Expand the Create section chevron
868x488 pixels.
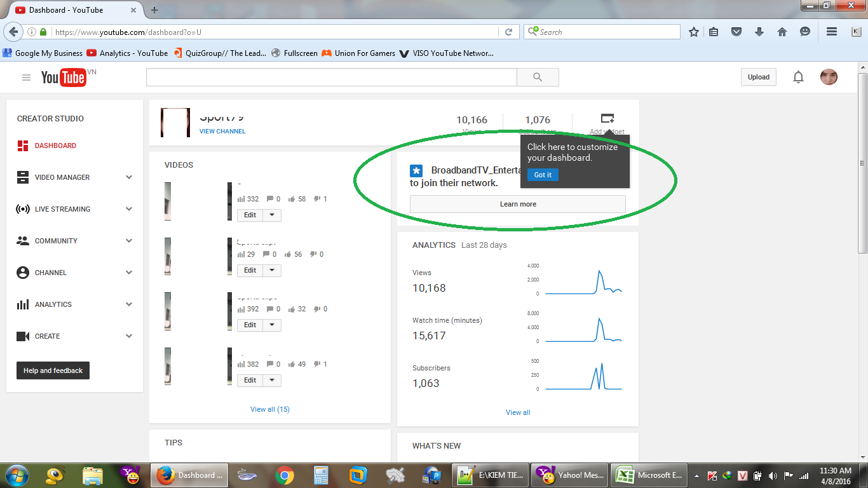[129, 336]
